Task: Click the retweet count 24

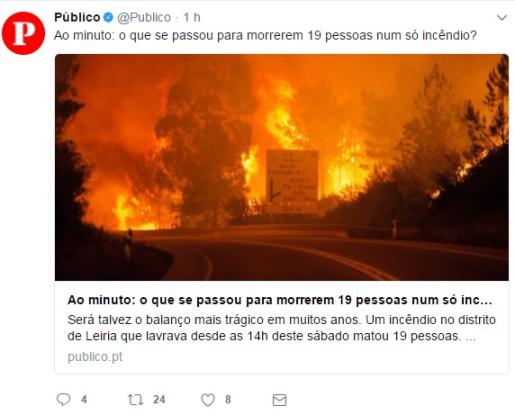Action: pos(159,399)
